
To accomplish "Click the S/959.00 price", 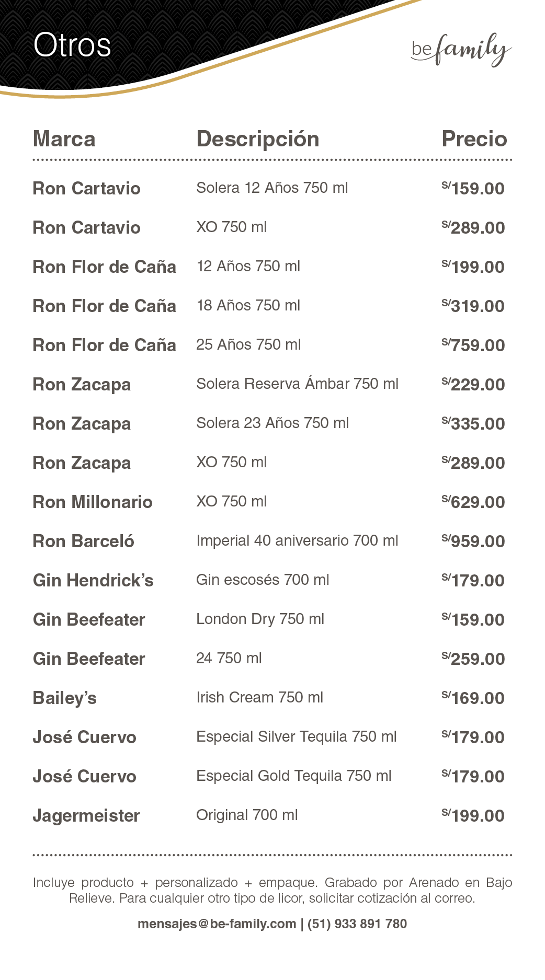I will click(x=473, y=541).
